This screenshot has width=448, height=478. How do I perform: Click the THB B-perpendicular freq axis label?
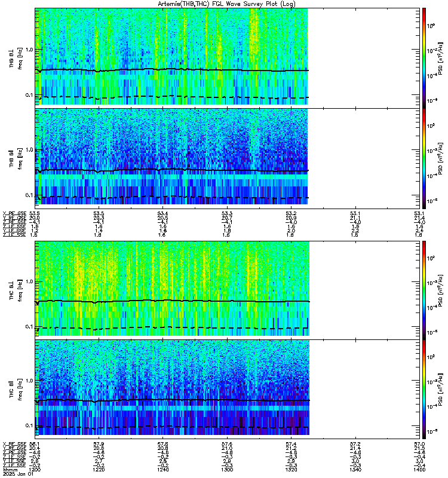click(20, 59)
